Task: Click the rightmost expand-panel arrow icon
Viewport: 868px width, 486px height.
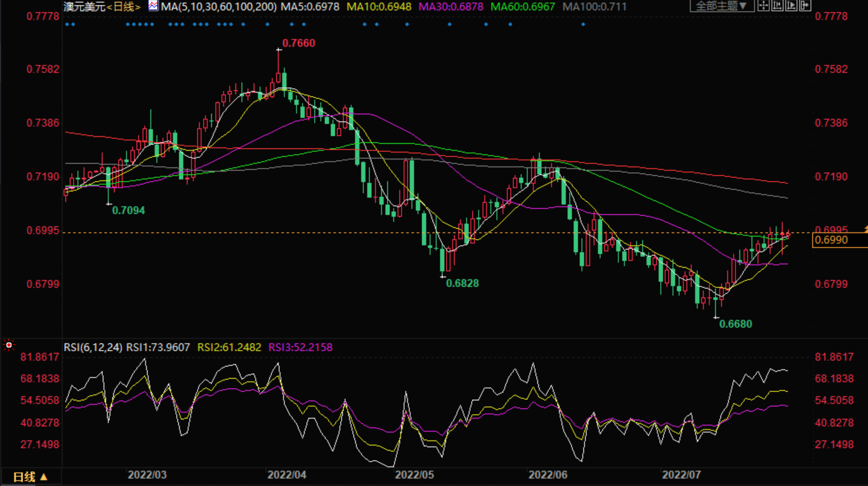Action: [x=805, y=6]
